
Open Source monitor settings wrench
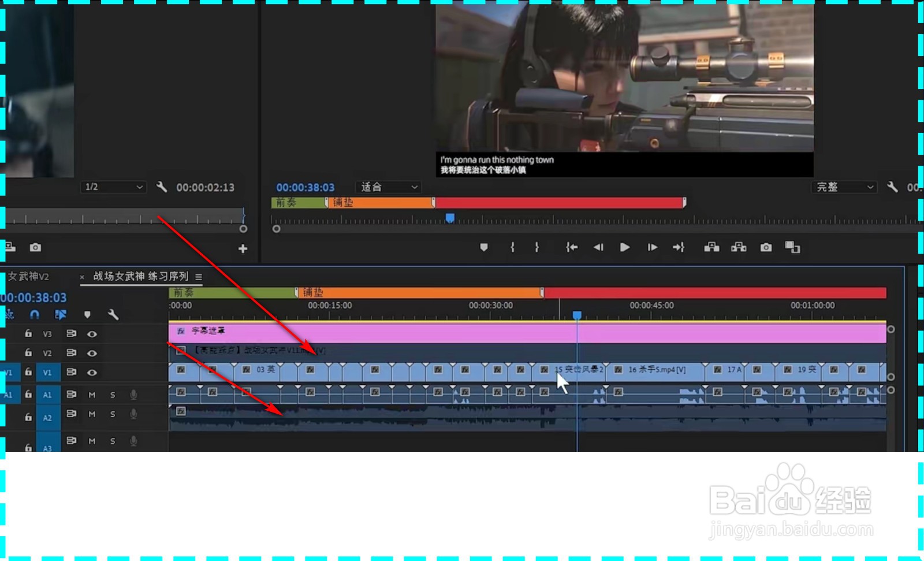click(x=162, y=187)
